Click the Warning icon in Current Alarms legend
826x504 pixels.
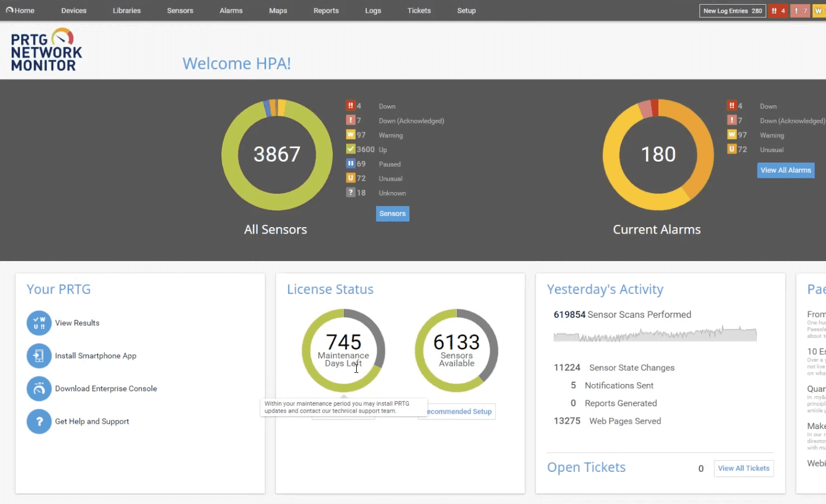(x=732, y=135)
